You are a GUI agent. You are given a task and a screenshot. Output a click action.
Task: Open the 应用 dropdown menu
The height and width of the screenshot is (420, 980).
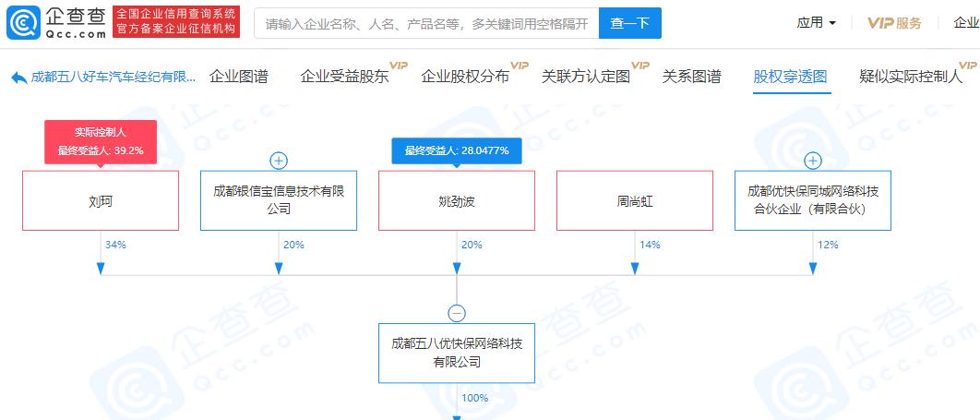tap(817, 23)
